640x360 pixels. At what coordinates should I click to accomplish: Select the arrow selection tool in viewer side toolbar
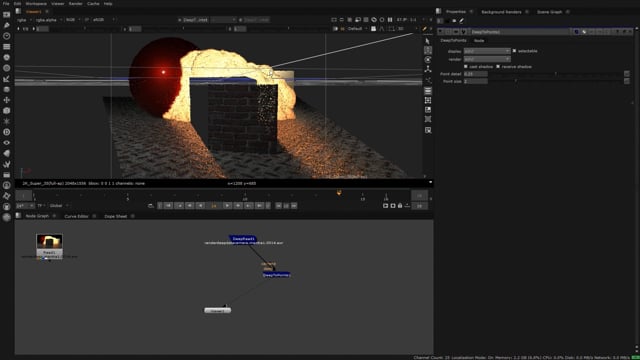[427, 41]
